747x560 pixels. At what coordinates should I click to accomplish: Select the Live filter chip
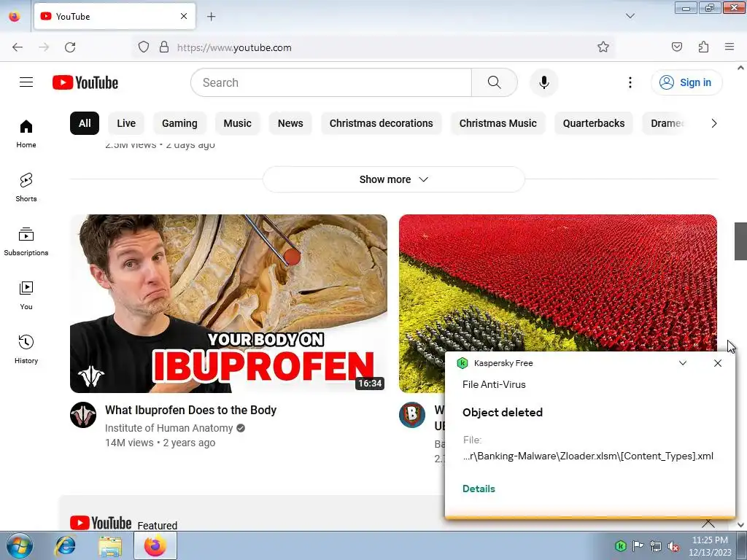126,123
